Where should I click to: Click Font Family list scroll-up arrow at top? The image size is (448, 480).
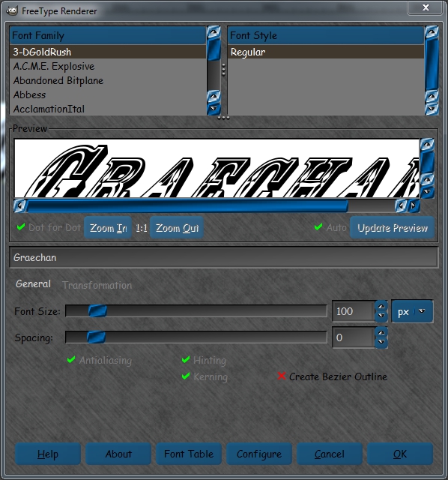(x=214, y=31)
